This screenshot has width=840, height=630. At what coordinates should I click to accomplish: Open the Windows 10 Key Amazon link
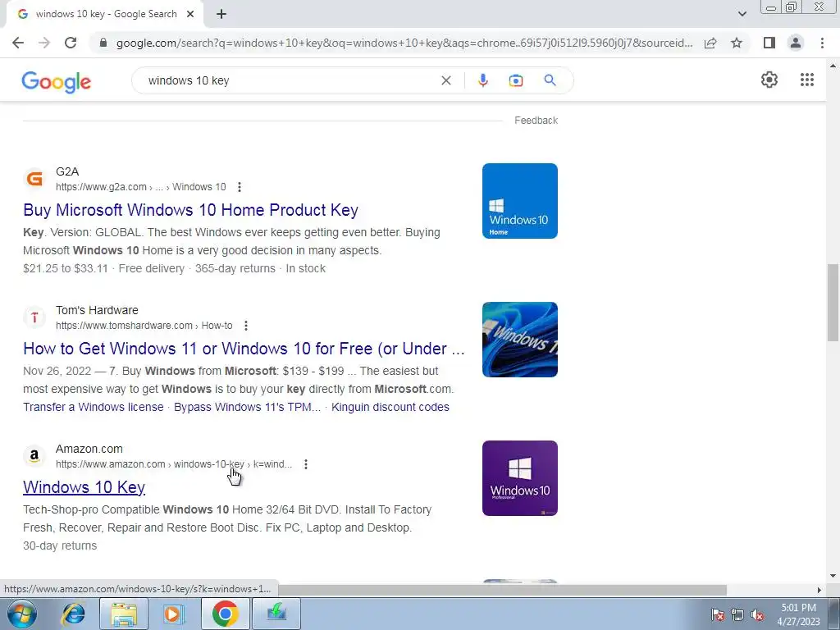coord(84,487)
